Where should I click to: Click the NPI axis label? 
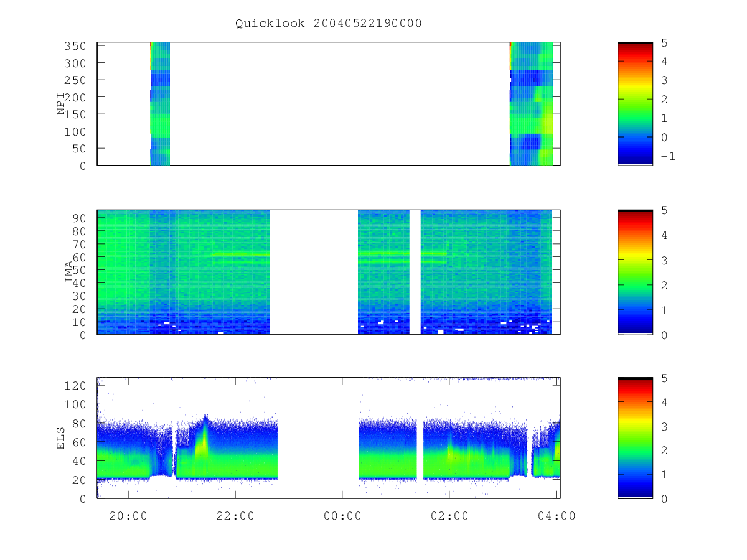pos(62,104)
